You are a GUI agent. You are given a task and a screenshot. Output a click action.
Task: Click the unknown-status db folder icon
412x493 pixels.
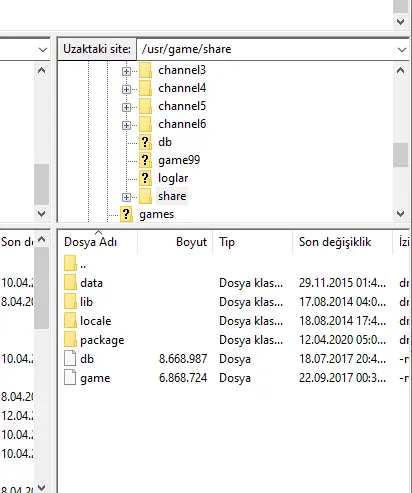145,142
